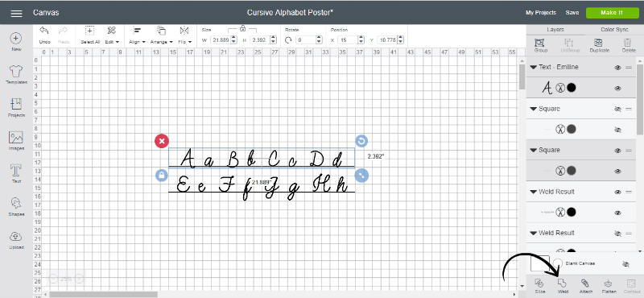Click the Height size input field
Image resolution: width=644 pixels, height=298 pixels.
tap(258, 40)
